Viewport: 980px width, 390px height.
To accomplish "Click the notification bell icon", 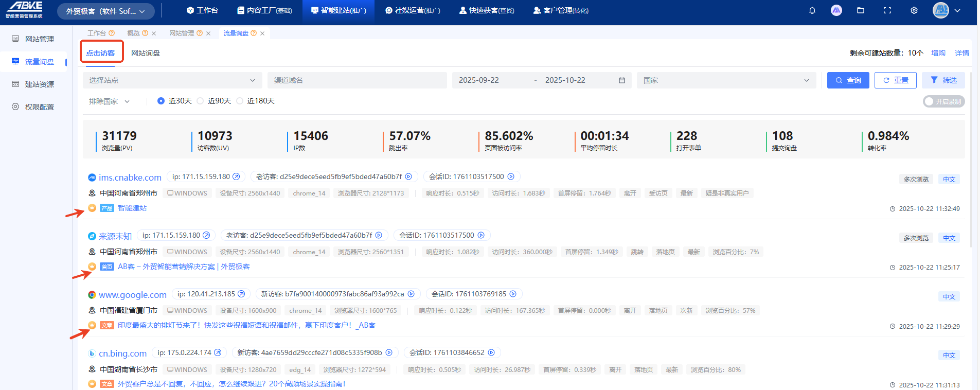I will [812, 10].
